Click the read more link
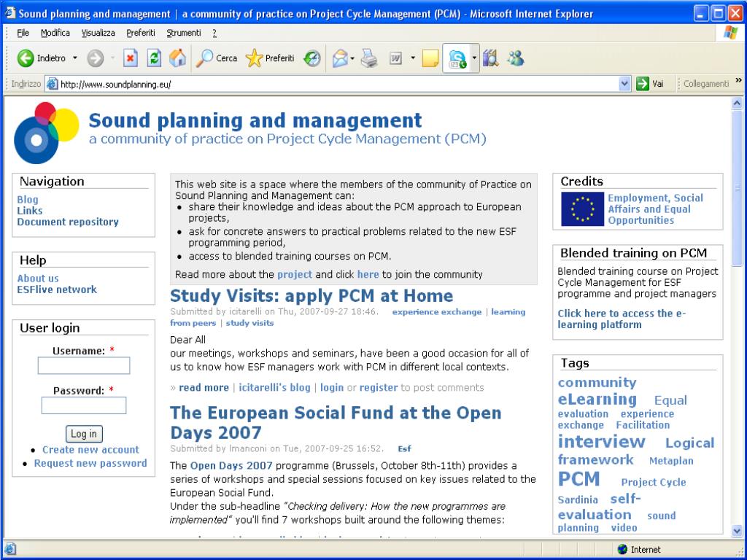This screenshot has width=747, height=560. pyautogui.click(x=204, y=388)
